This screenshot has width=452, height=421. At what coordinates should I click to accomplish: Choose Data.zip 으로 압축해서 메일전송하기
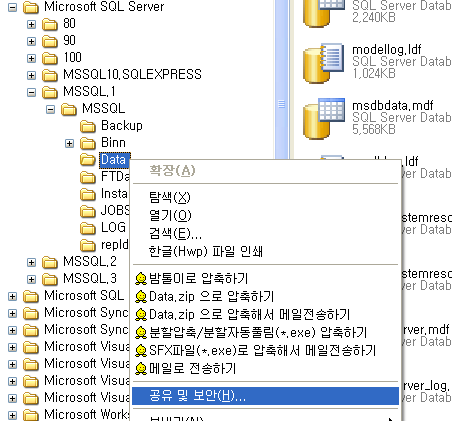[265, 314]
